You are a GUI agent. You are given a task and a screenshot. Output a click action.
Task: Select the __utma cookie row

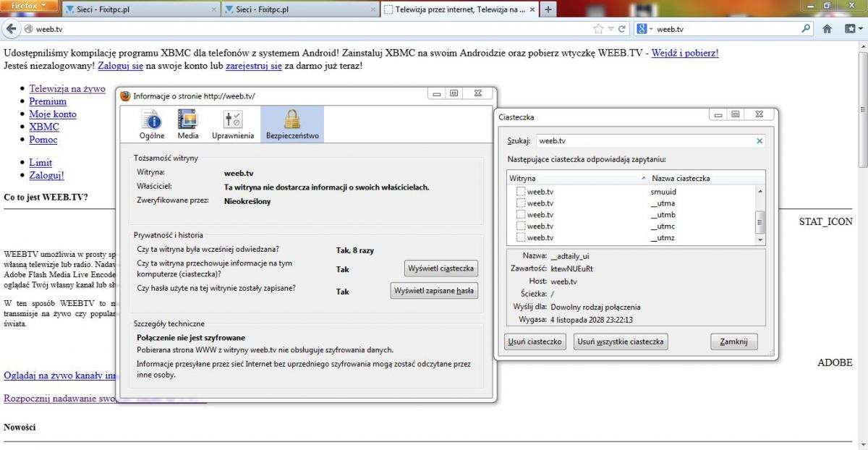[x=631, y=203]
